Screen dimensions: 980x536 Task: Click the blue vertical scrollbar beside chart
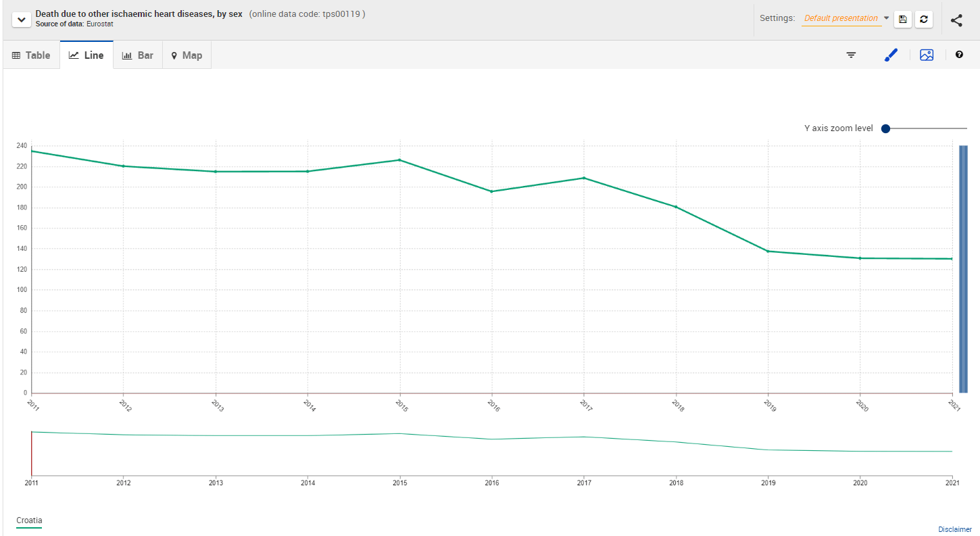pyautogui.click(x=963, y=268)
